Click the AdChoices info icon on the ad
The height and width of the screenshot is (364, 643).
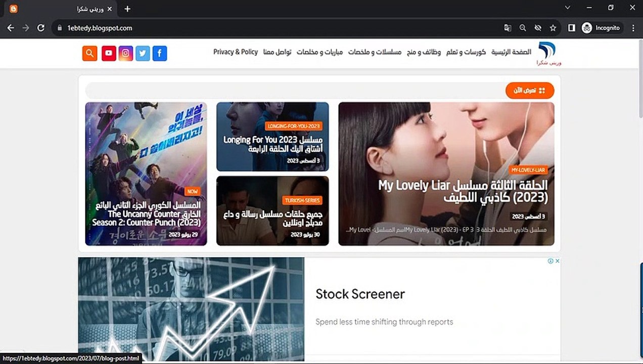click(x=550, y=261)
